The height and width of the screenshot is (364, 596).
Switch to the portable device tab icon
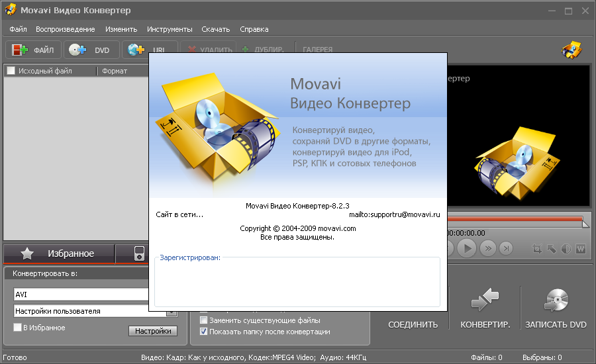pos(140,253)
